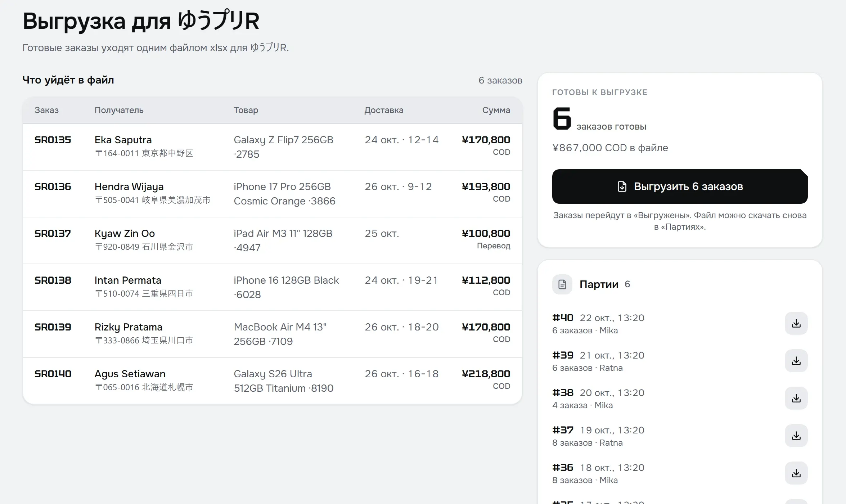Click product Galaxy Z Flip7 256GB
The image size is (846, 504).
(x=283, y=147)
